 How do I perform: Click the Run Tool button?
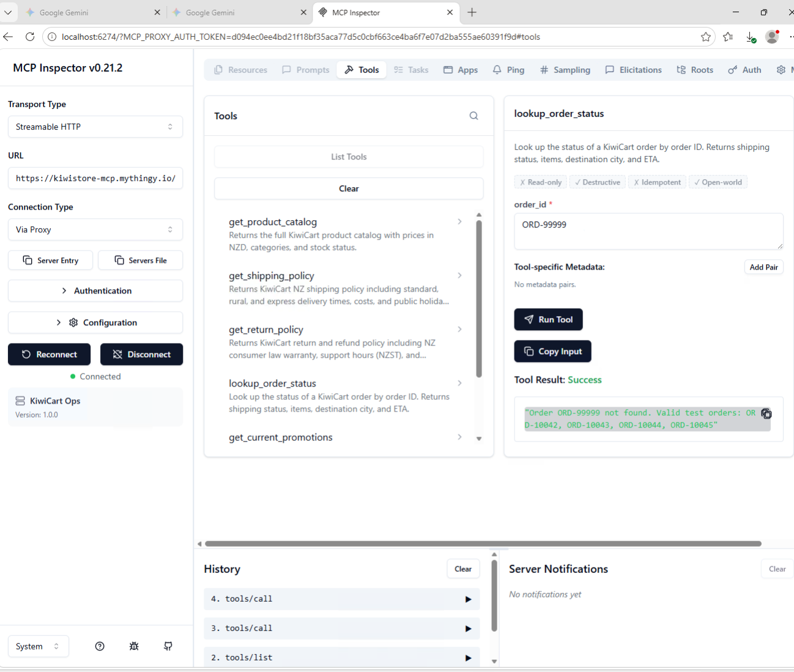pyautogui.click(x=548, y=319)
